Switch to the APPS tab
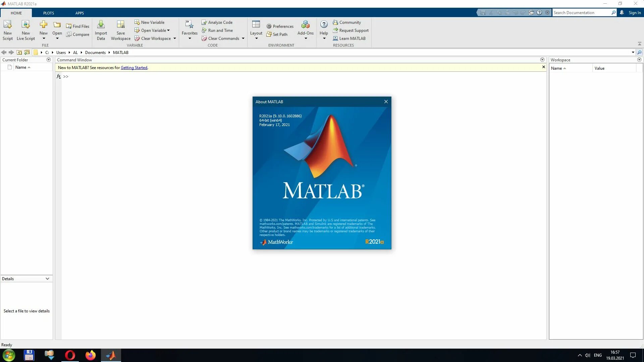 79,13
